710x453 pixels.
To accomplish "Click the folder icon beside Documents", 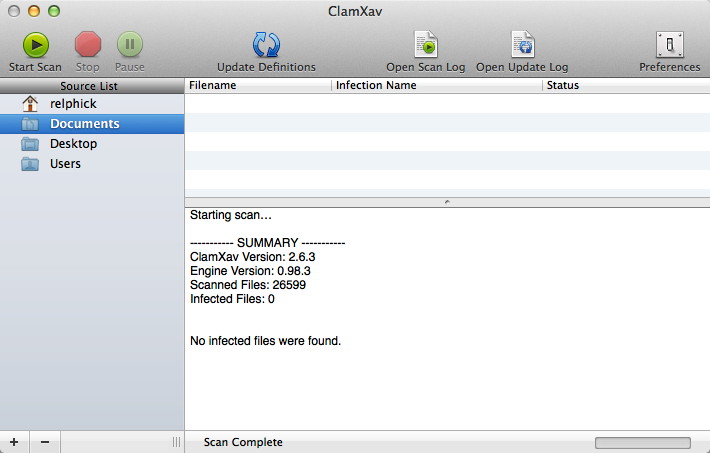I will tap(30, 124).
